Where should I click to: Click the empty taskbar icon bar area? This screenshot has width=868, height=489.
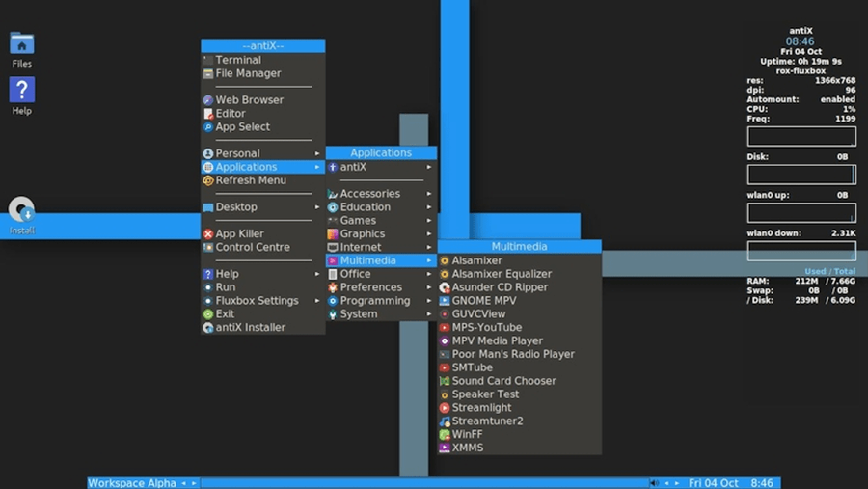(424, 483)
